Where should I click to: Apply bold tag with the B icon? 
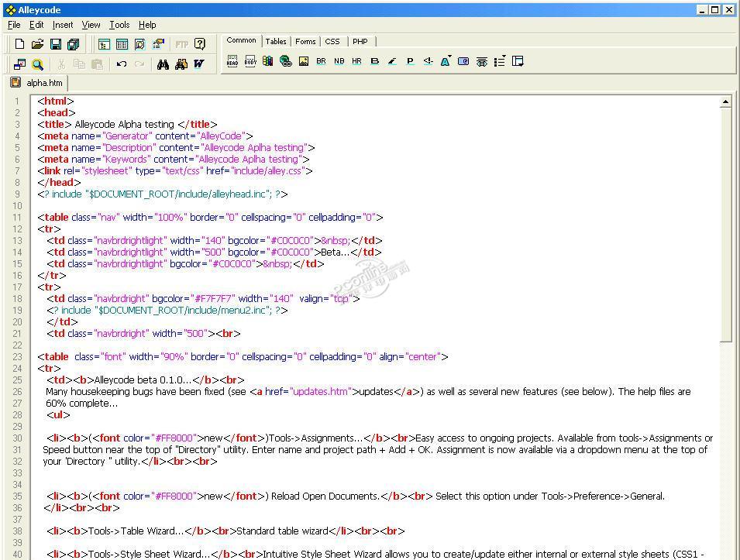(375, 61)
